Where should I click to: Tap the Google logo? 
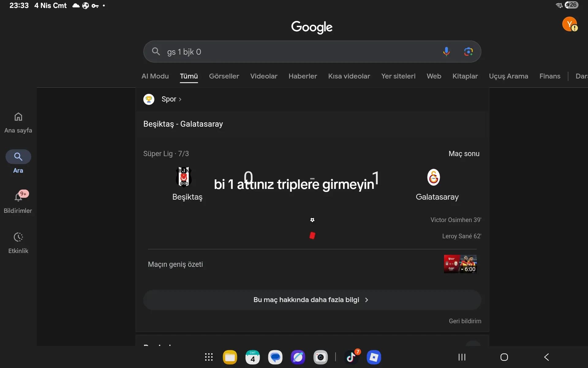coord(312,27)
